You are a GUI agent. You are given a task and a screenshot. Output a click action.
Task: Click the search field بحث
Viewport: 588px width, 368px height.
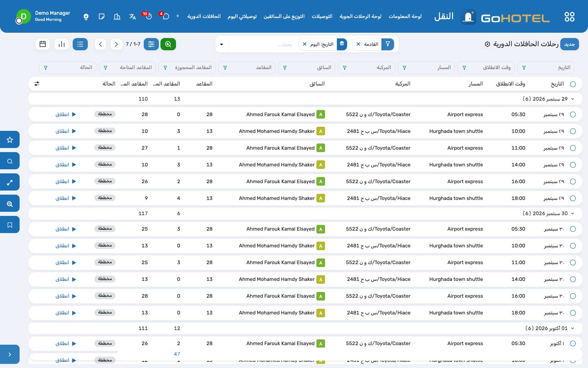(261, 44)
